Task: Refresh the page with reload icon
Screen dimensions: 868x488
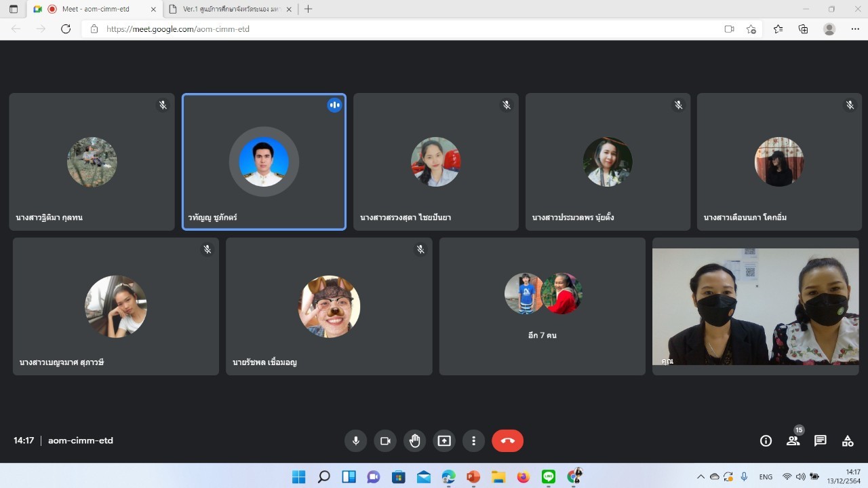Action: [66, 29]
